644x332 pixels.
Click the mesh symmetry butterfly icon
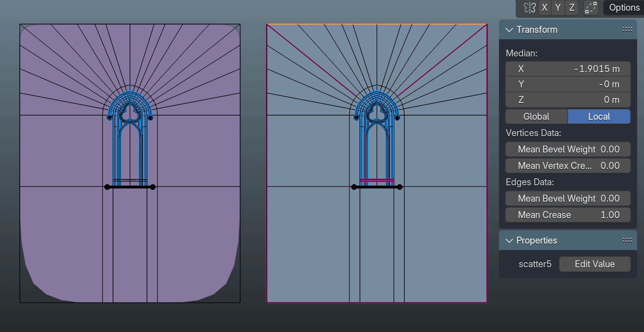tap(529, 8)
